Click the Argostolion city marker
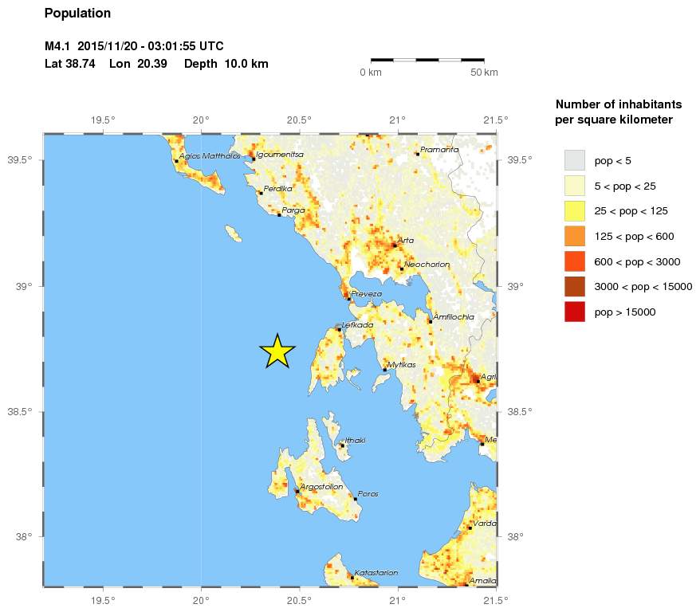Viewport: 700px width, 612px height. click(x=297, y=491)
